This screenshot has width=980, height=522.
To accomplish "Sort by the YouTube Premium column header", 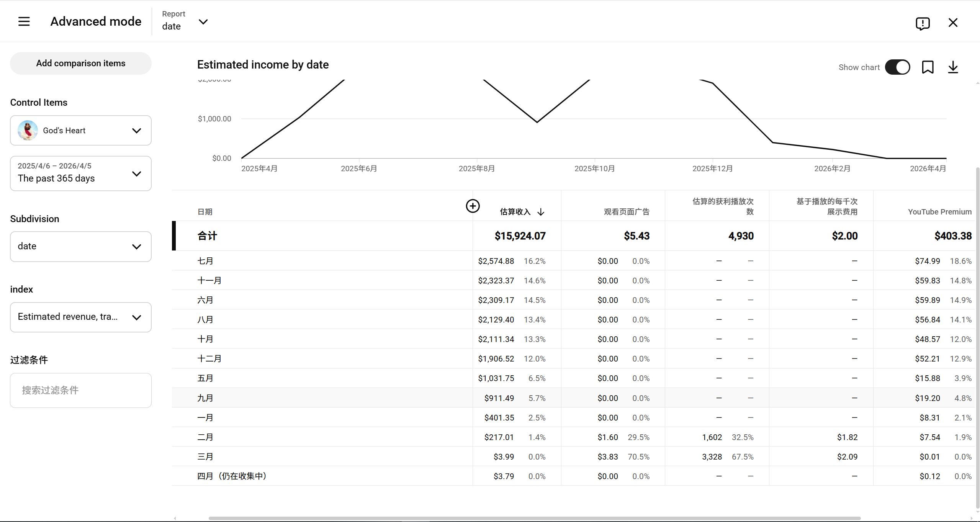I will coord(939,212).
